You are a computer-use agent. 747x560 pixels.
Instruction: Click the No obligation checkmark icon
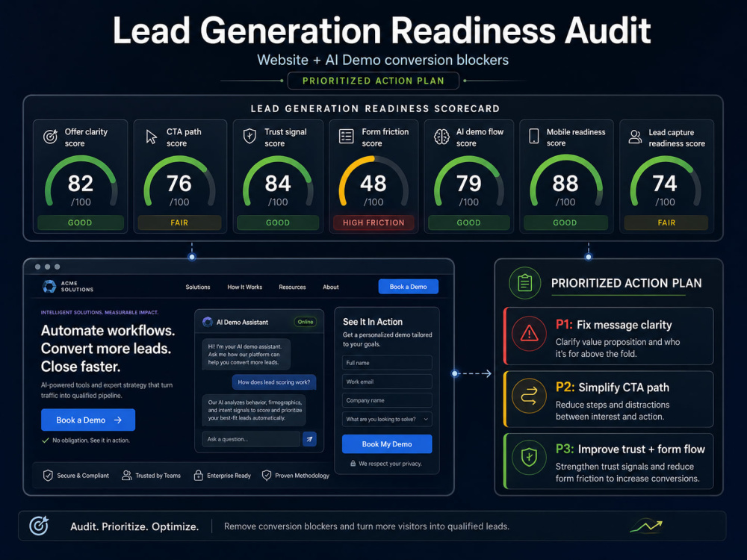click(46, 441)
